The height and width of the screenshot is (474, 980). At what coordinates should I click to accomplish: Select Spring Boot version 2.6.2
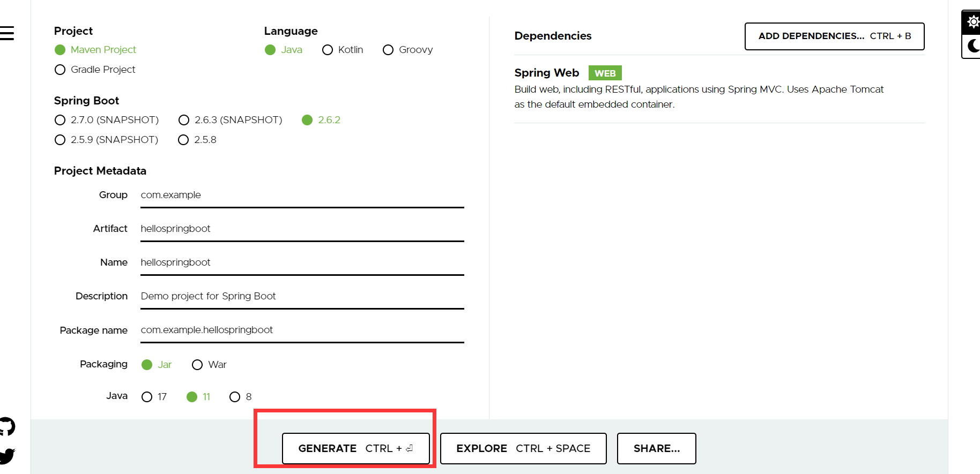[321, 120]
